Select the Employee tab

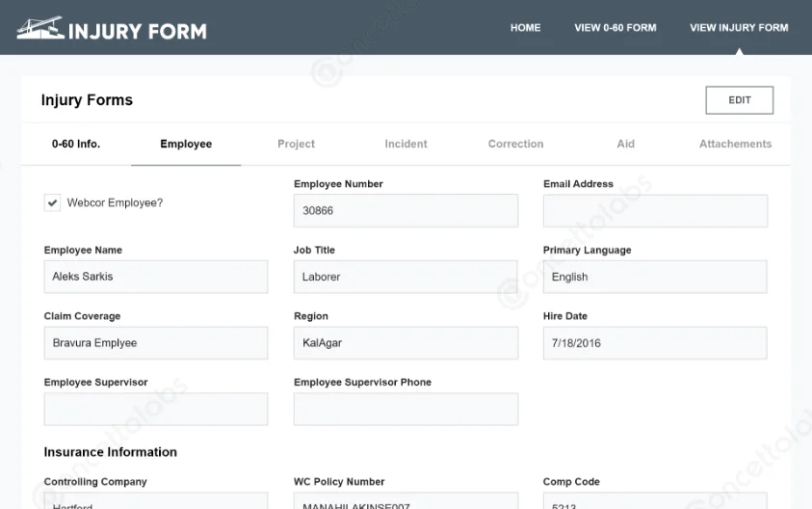coord(186,144)
